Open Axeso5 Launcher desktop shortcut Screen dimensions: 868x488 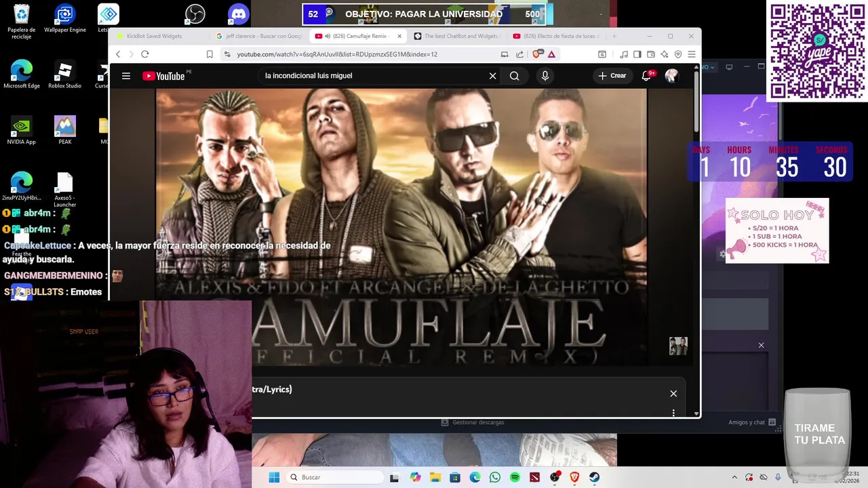65,190
